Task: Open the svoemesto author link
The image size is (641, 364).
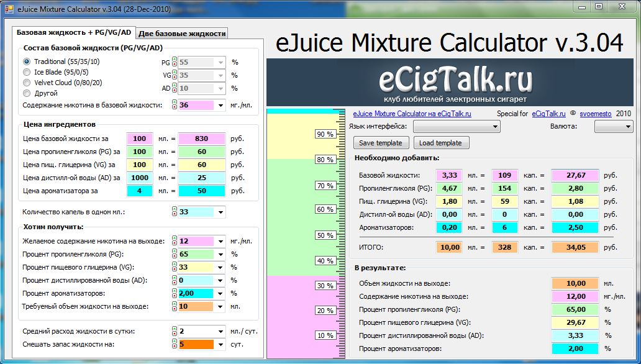Action: pyautogui.click(x=595, y=114)
